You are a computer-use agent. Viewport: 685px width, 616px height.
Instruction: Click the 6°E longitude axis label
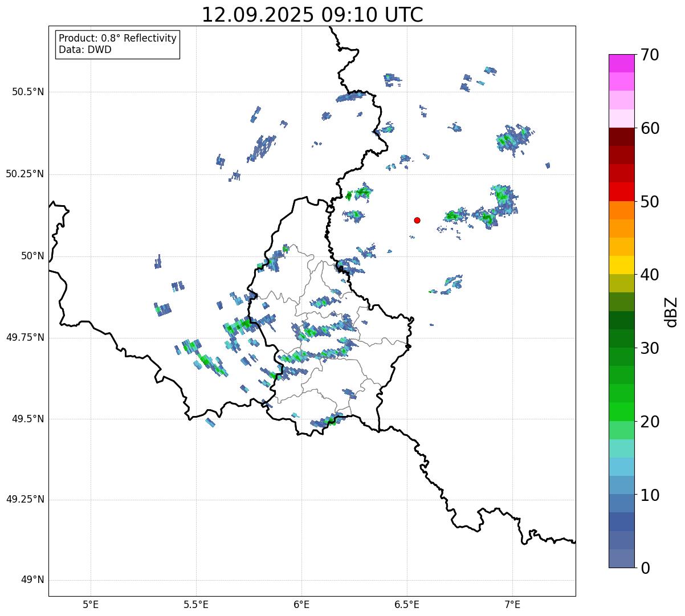tap(301, 603)
